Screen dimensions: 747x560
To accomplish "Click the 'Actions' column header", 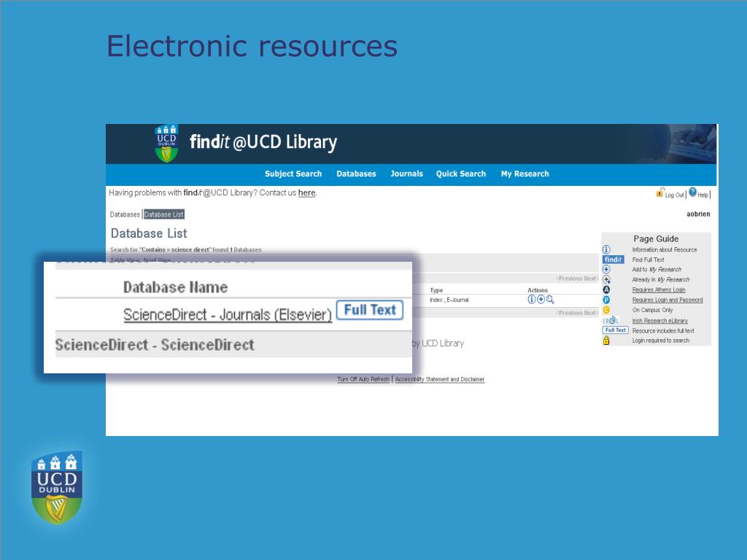I will (x=538, y=290).
